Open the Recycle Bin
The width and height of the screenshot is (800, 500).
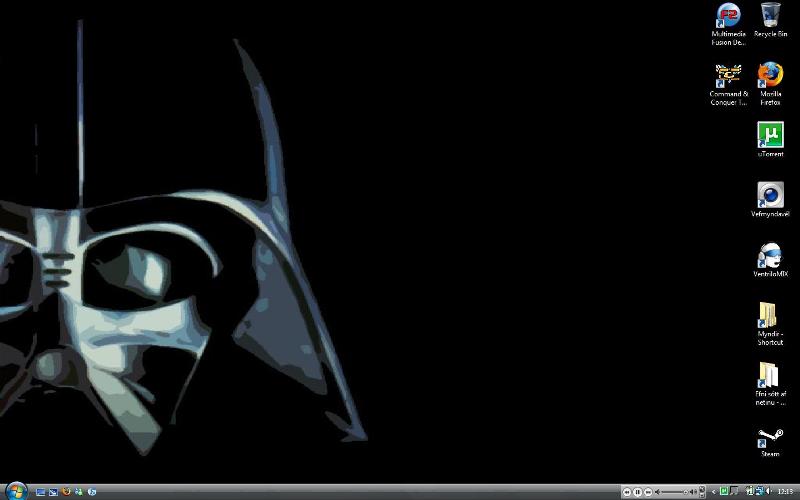[x=770, y=19]
